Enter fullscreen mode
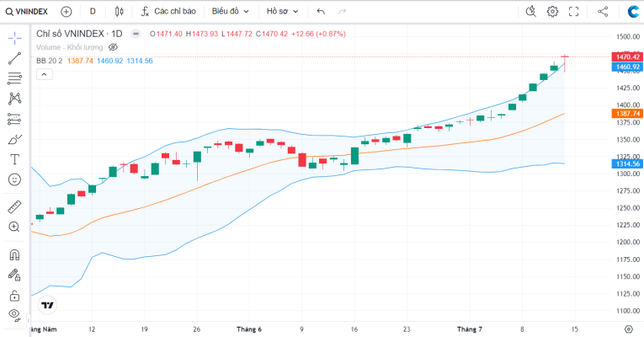 pos(574,12)
